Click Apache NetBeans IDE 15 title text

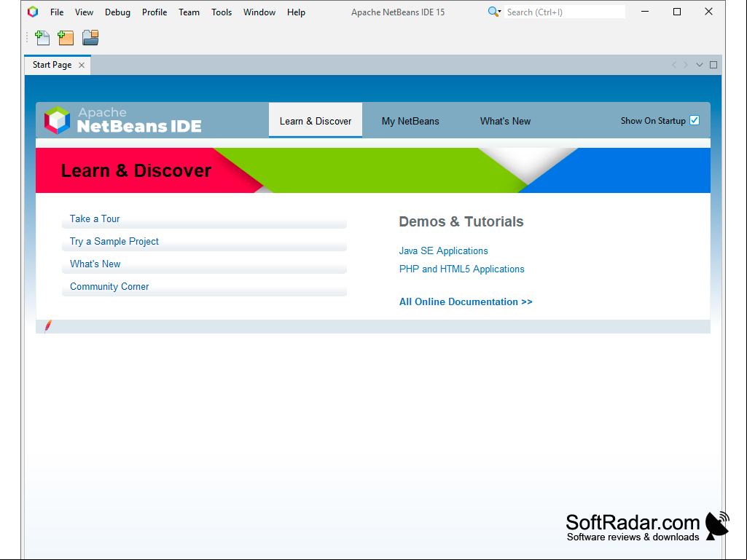click(398, 12)
